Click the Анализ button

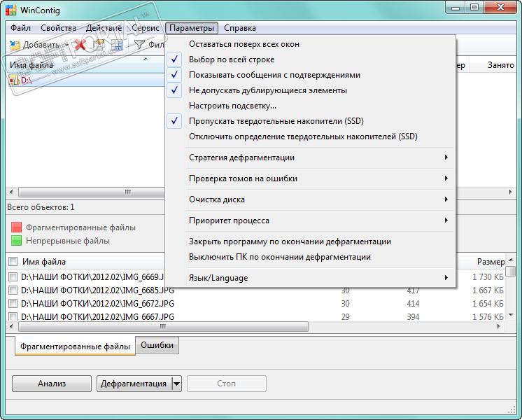click(52, 384)
